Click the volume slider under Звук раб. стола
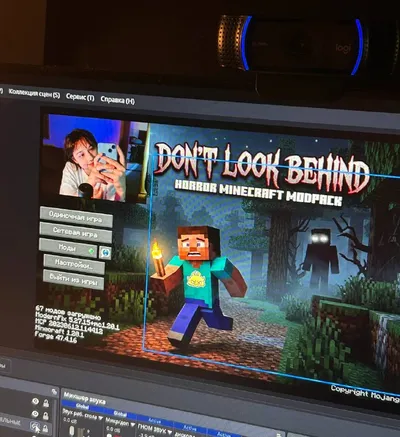 click(x=72, y=431)
